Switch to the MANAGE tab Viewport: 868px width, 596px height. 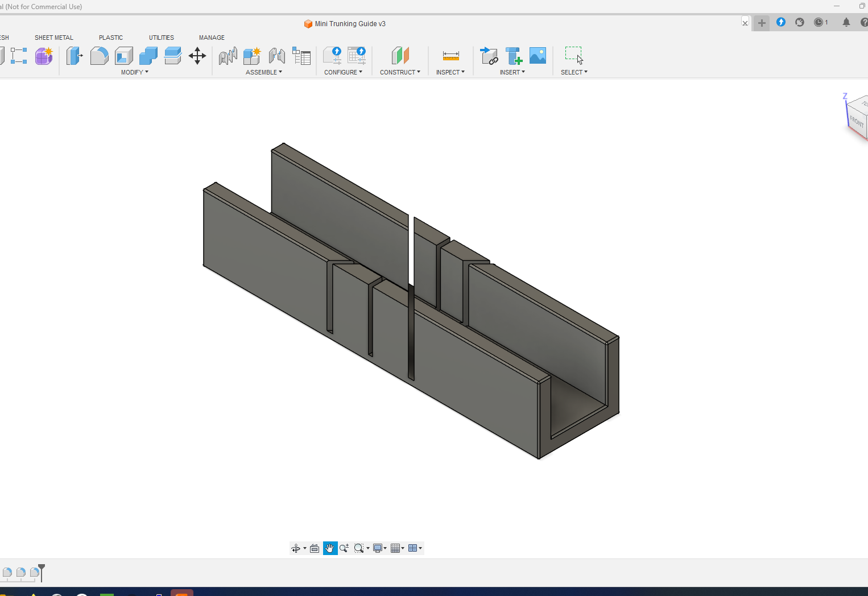[212, 38]
